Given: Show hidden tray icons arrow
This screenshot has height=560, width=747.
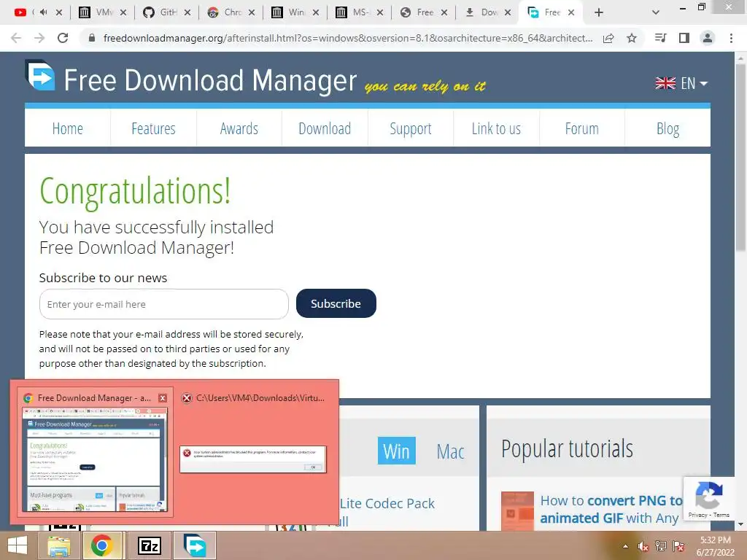Looking at the screenshot, I should (x=625, y=547).
